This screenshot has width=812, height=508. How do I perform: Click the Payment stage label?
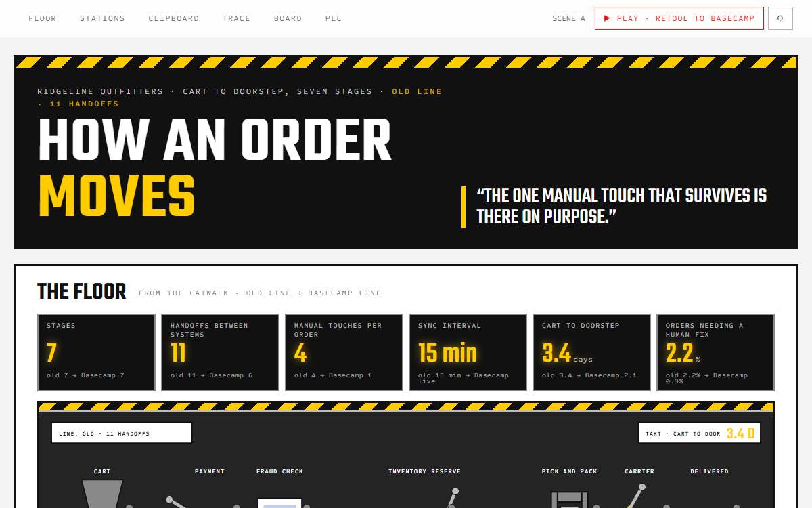[210, 471]
